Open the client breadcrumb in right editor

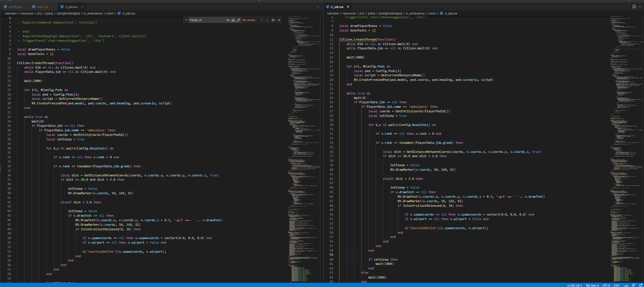tap(432, 13)
